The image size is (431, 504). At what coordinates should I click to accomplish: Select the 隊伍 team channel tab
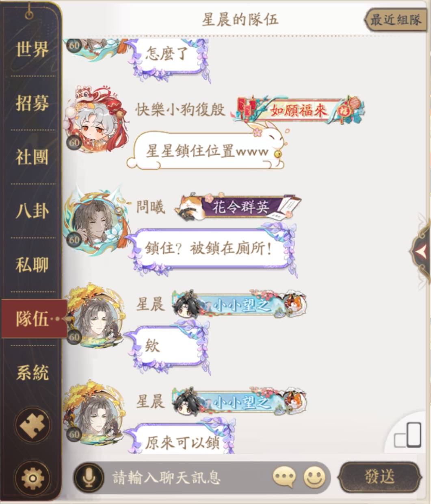(34, 319)
